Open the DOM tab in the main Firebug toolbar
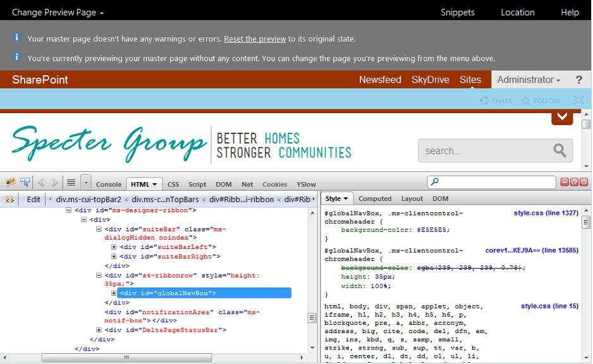The height and width of the screenshot is (364, 593). tap(224, 185)
